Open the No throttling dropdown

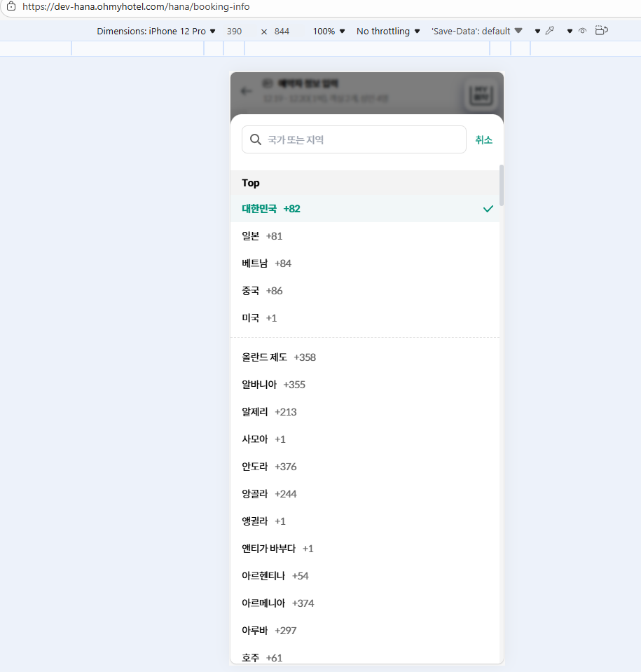(388, 32)
